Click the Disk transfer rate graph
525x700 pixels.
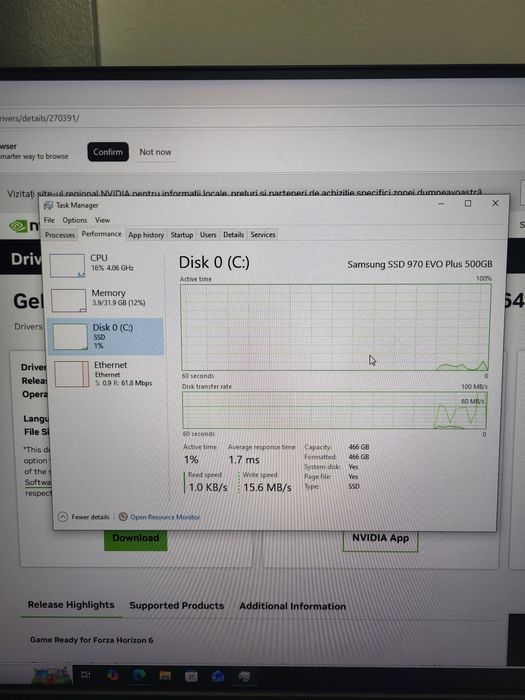(x=334, y=410)
